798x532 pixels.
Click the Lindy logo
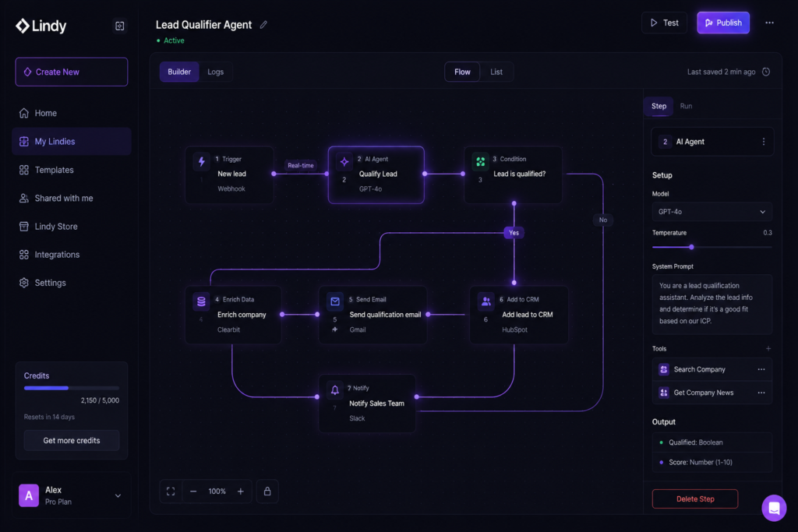point(41,26)
